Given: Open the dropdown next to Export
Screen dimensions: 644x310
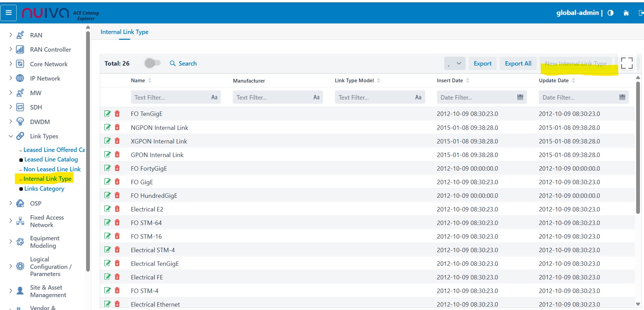Looking at the screenshot, I should (x=455, y=64).
